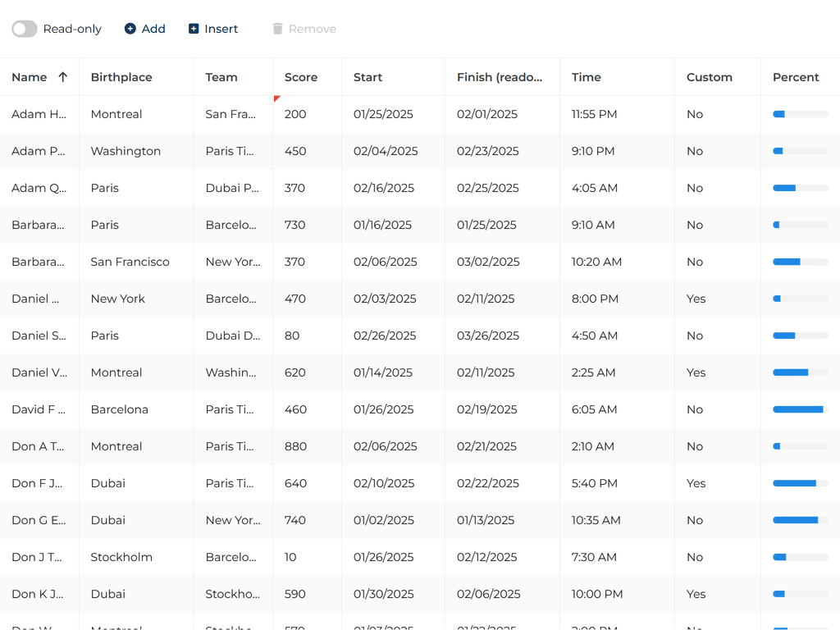The height and width of the screenshot is (630, 840).
Task: Click the Team column header
Action: [x=221, y=77]
